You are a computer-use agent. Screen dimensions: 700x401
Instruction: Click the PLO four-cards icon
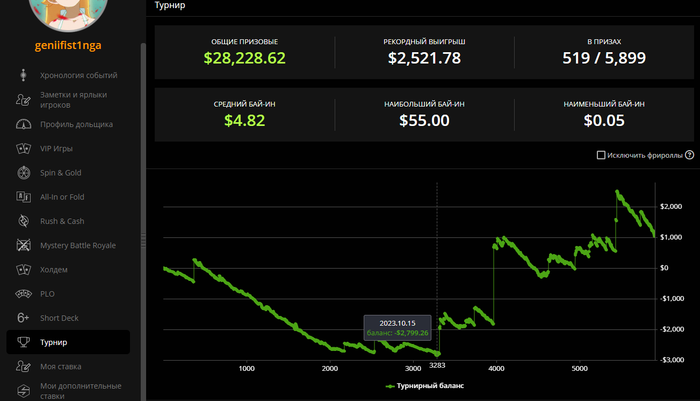[x=23, y=293]
